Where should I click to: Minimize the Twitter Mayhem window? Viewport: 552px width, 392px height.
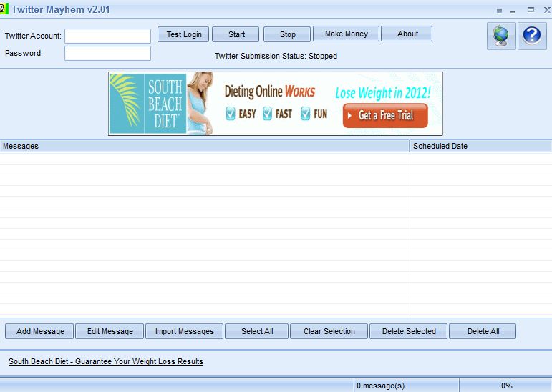(513, 11)
